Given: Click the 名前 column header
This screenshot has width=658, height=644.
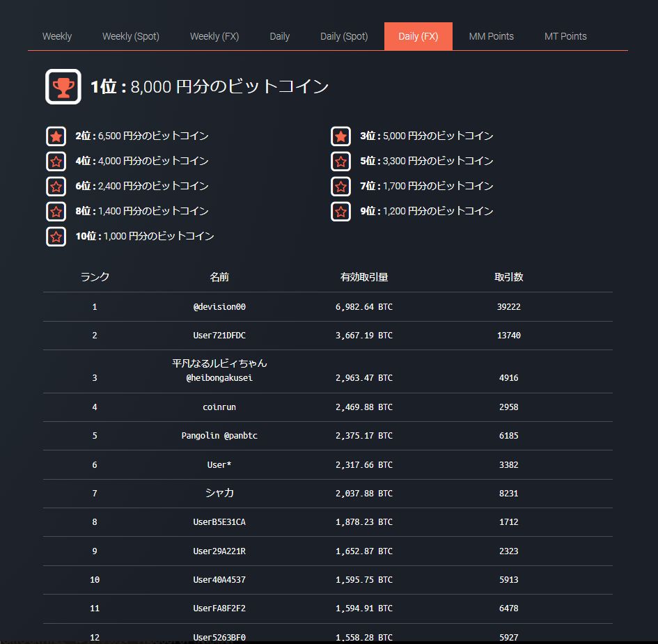Looking at the screenshot, I should coord(219,277).
